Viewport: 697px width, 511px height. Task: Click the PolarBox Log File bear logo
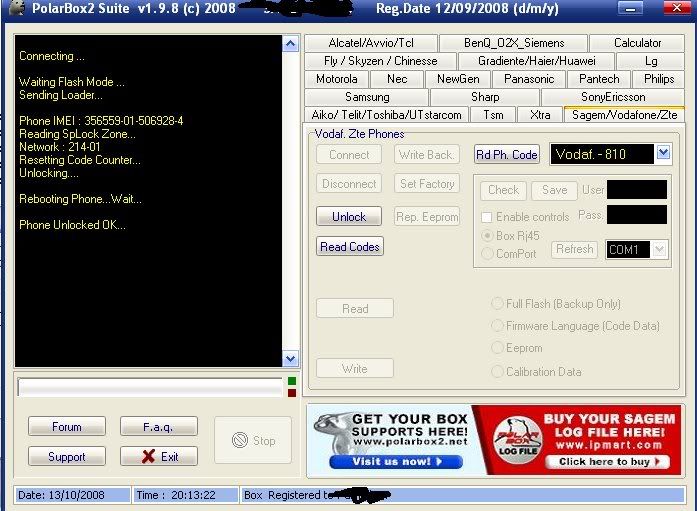[x=517, y=439]
